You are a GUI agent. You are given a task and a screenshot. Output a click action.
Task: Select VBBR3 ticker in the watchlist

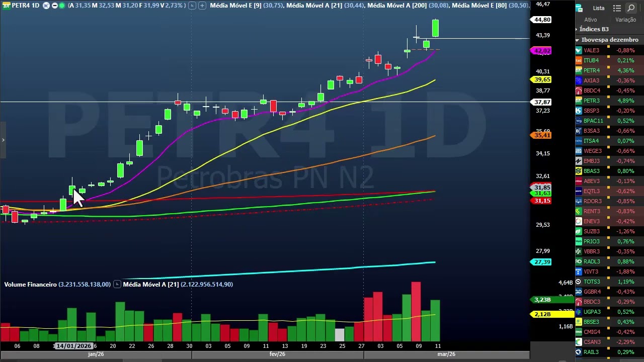592,251
